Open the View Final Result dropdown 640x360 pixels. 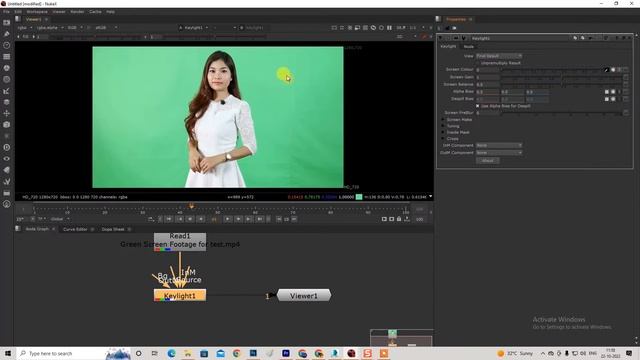click(499, 56)
